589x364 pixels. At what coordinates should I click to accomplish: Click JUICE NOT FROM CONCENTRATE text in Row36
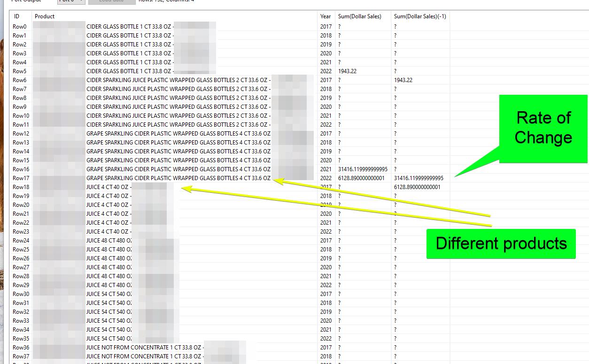click(145, 348)
